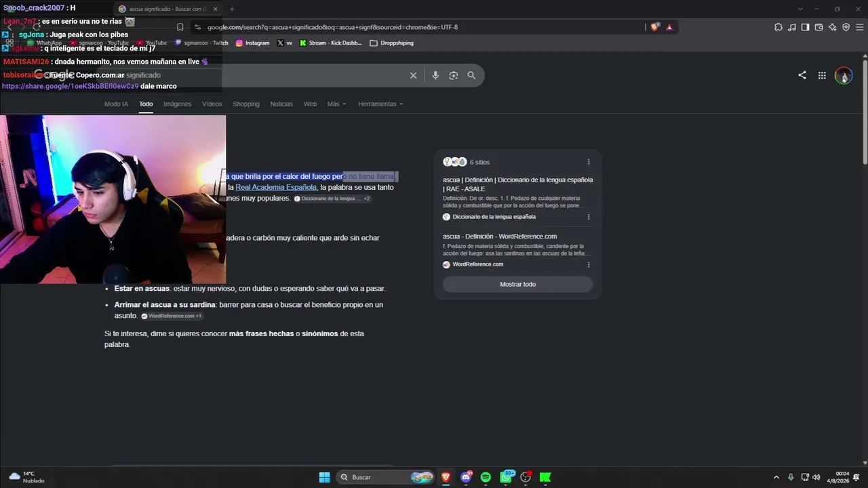Close the 'ascua significado' browser tab
Viewport: 868px width, 488px height.
click(x=215, y=9)
